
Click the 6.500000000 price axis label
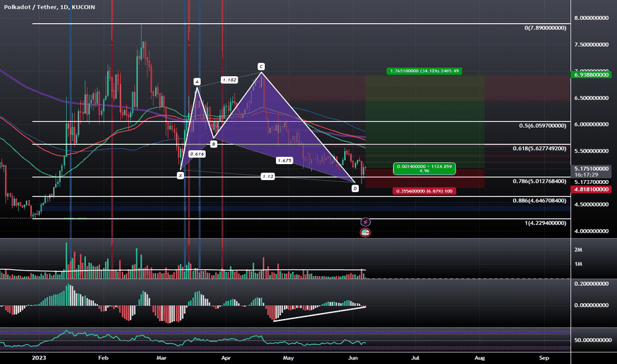pos(591,98)
